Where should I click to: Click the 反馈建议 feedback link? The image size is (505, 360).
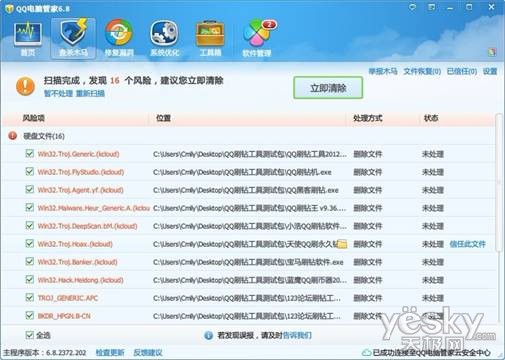tap(148, 353)
